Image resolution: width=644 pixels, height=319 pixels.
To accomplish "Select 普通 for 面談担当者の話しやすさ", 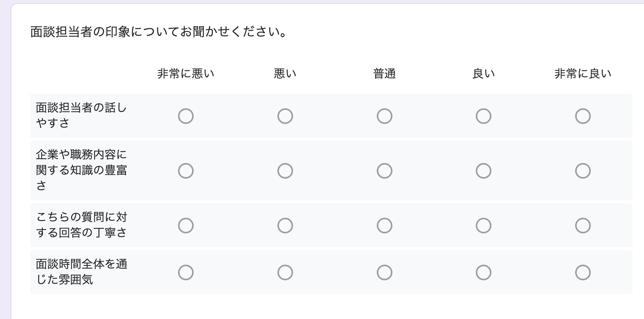I will point(385,116).
